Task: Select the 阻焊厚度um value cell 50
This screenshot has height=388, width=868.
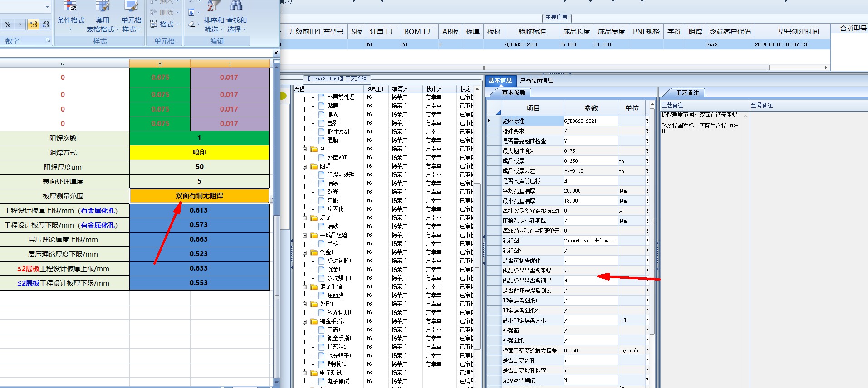Action: point(199,167)
